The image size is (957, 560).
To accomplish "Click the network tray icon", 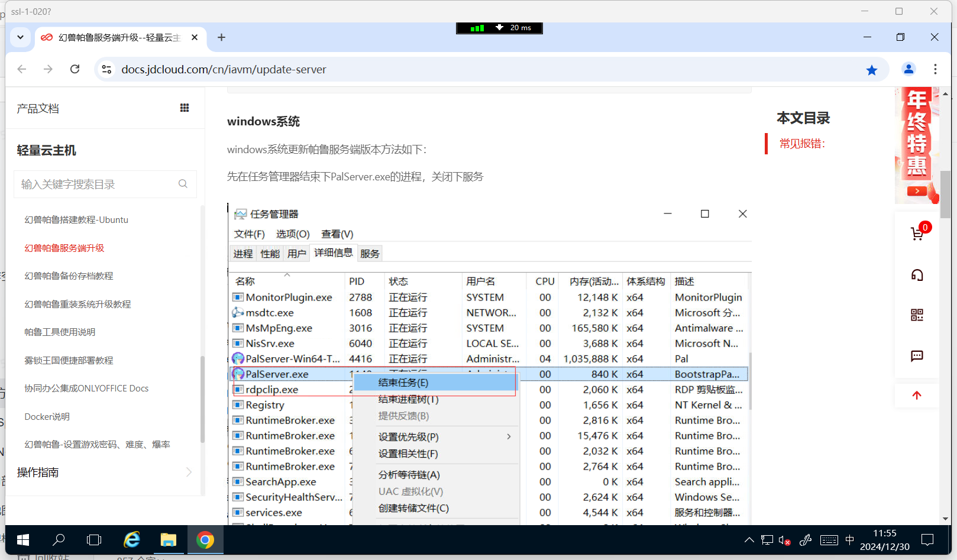I will point(767,540).
